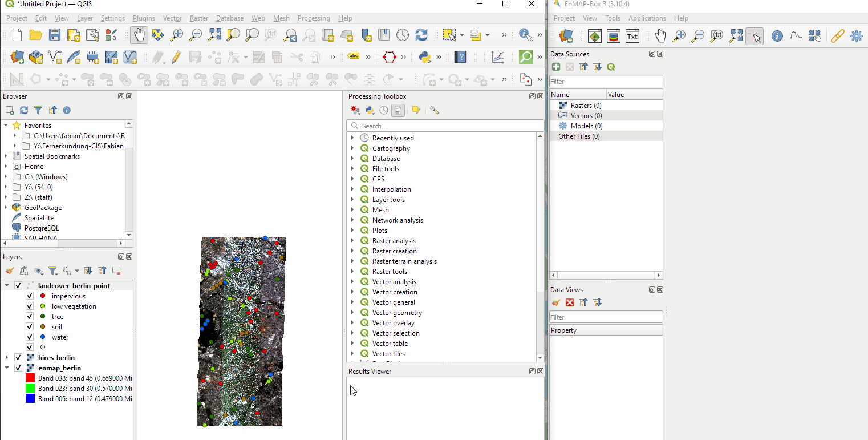The height and width of the screenshot is (440, 868).
Task: Hide the water class symbols
Action: (x=29, y=337)
